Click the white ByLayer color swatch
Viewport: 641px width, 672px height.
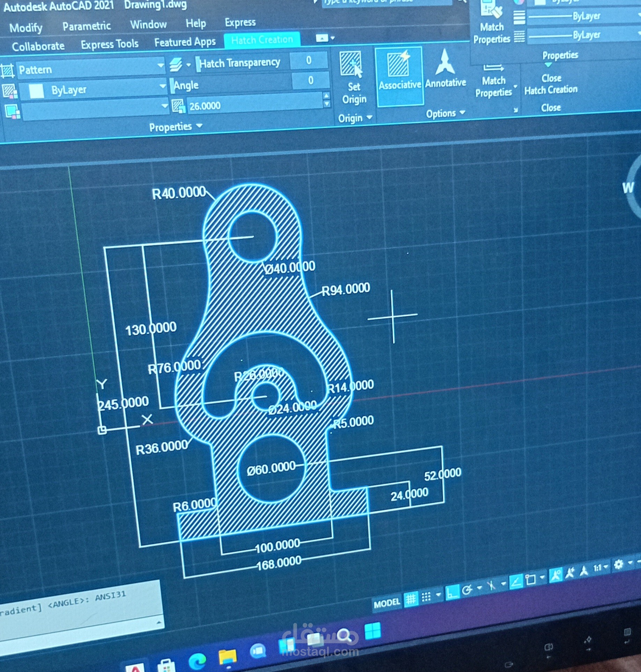pyautogui.click(x=36, y=91)
